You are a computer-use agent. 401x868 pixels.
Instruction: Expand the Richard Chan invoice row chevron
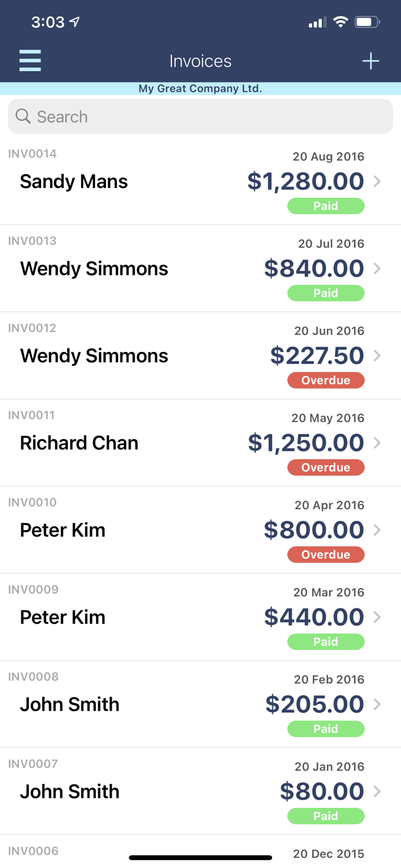(x=378, y=443)
